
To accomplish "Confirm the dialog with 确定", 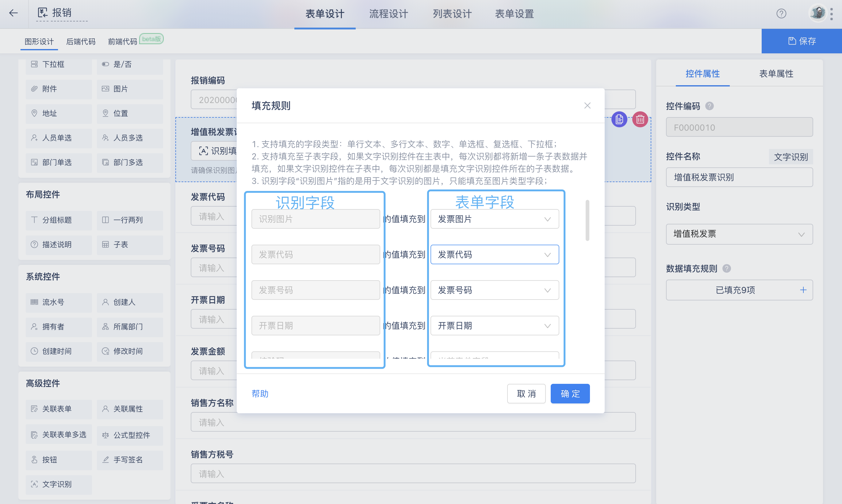I will 570,394.
